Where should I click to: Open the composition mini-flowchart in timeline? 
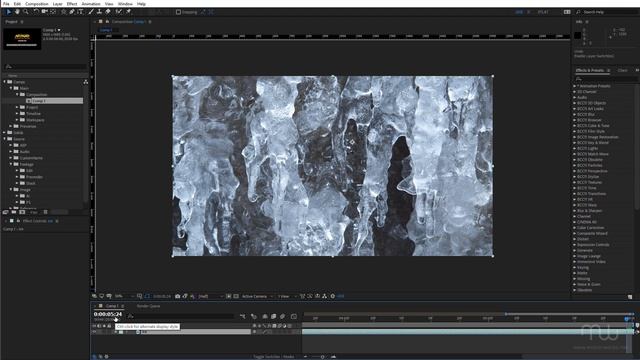click(x=243, y=316)
